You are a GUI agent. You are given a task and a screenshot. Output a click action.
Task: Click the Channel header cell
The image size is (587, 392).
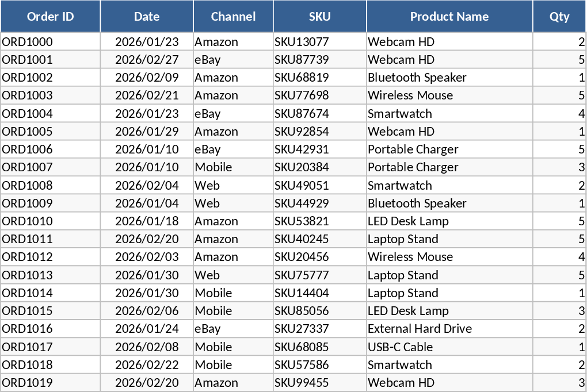[x=233, y=17]
